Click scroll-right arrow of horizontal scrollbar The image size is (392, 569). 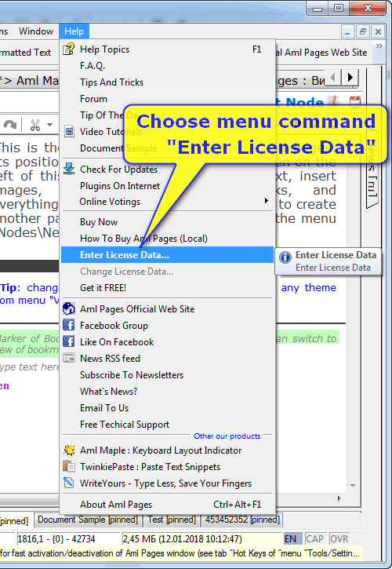tap(339, 498)
